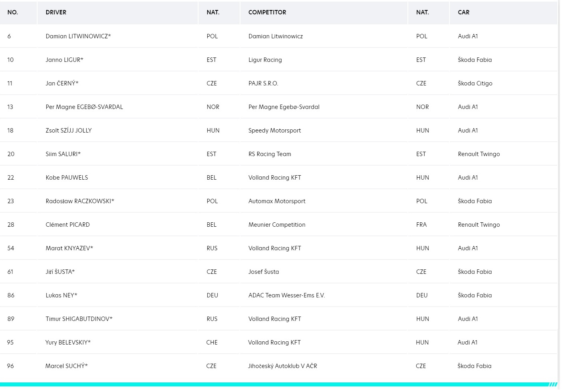Click car number 54
564x392 pixels.
pos(11,248)
